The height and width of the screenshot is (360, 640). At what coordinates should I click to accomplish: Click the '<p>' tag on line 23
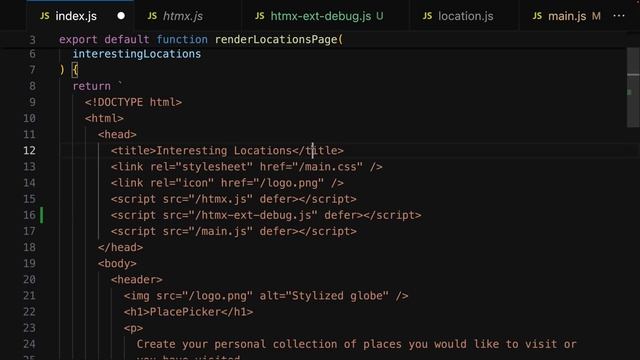133,328
